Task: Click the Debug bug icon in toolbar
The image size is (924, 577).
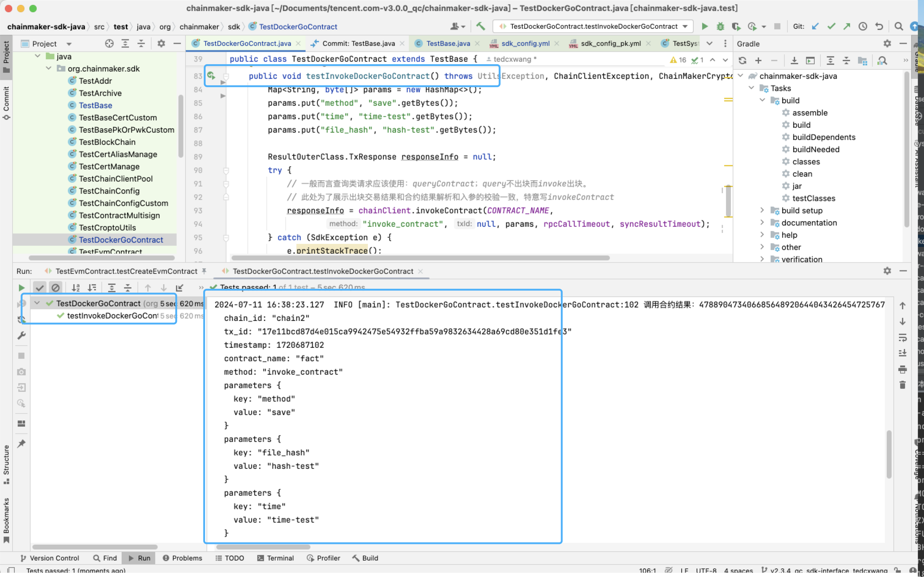Action: (x=720, y=26)
